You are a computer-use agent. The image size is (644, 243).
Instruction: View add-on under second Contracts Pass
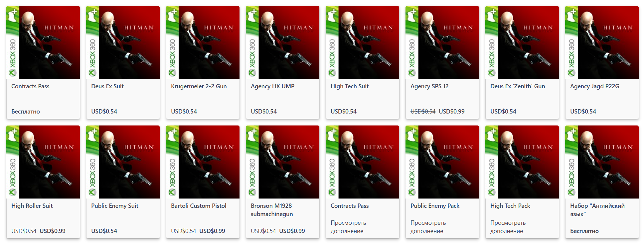tap(348, 227)
